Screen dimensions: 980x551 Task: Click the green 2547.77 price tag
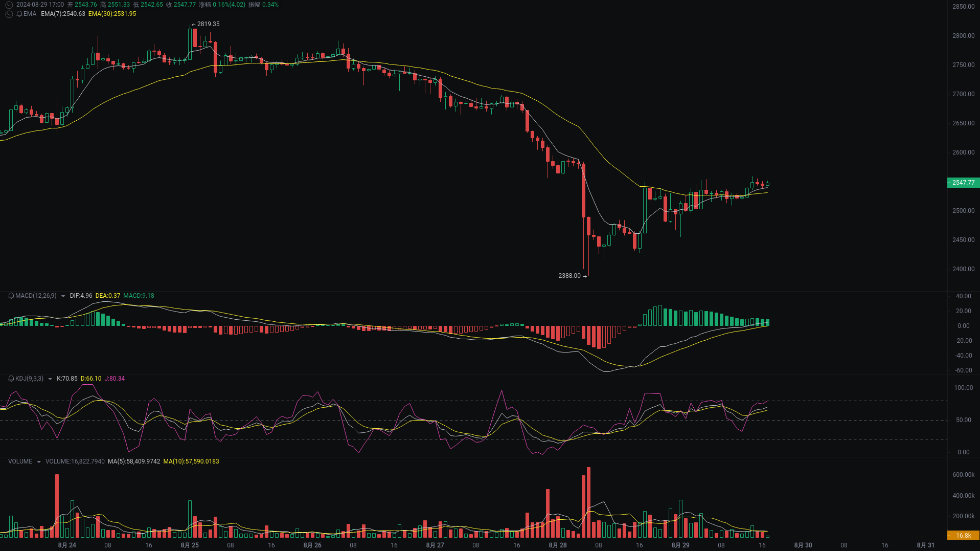[964, 183]
